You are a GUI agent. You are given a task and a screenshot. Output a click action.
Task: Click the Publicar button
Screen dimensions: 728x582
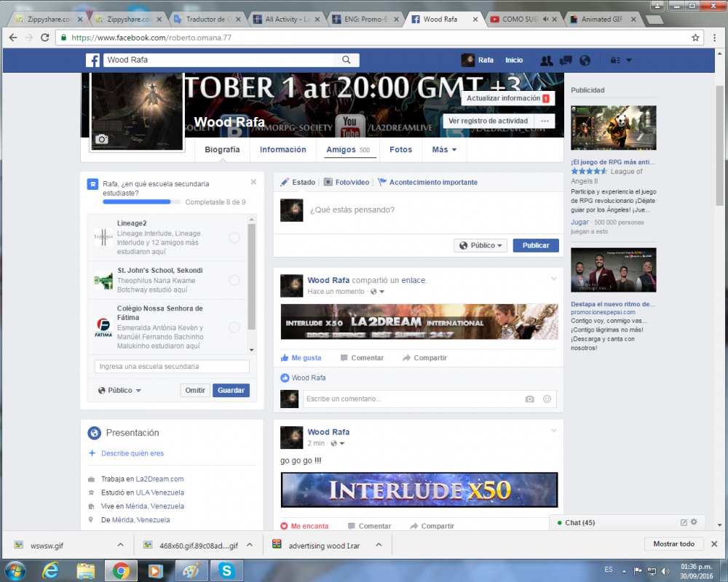tap(536, 245)
